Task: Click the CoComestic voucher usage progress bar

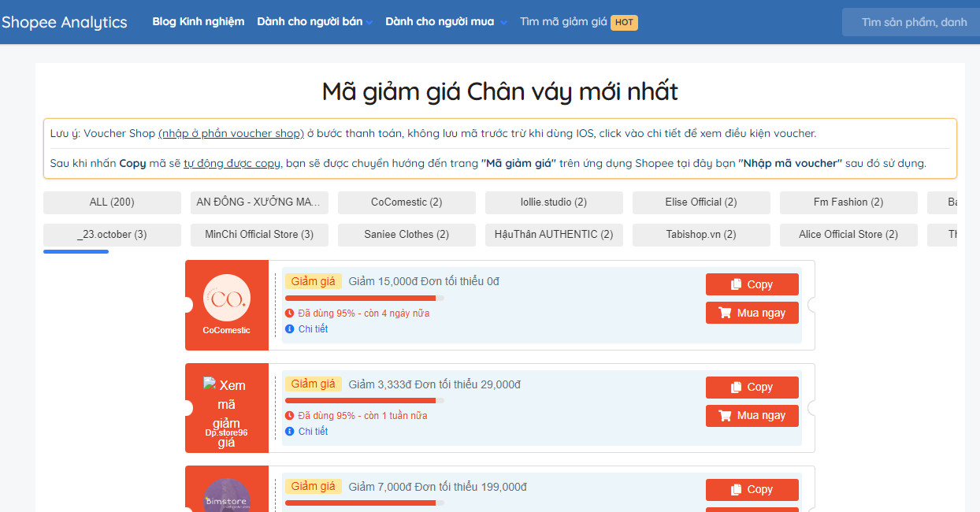Action: click(x=364, y=298)
